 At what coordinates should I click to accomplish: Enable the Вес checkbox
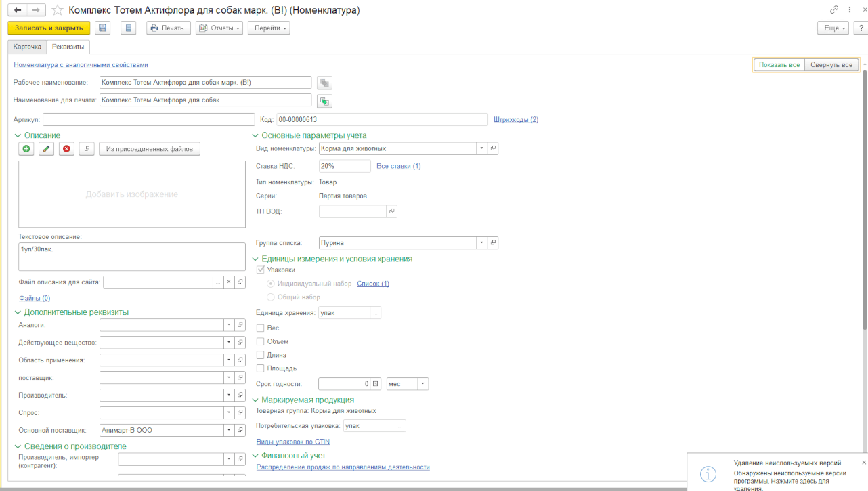click(x=261, y=328)
